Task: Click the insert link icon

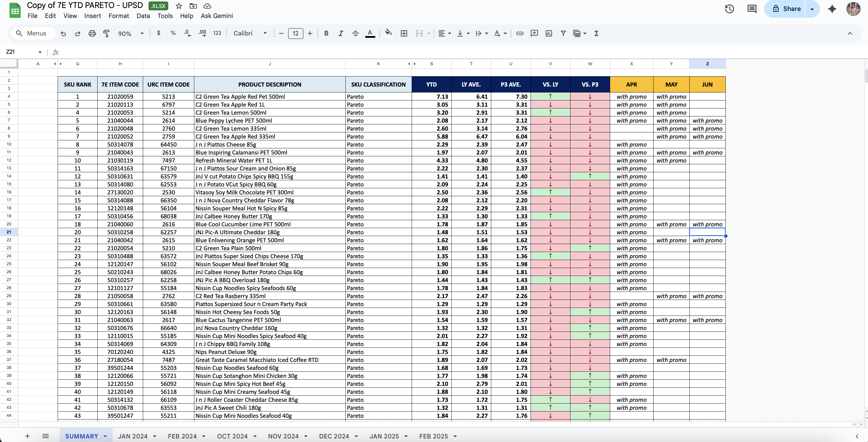Action: [x=520, y=33]
